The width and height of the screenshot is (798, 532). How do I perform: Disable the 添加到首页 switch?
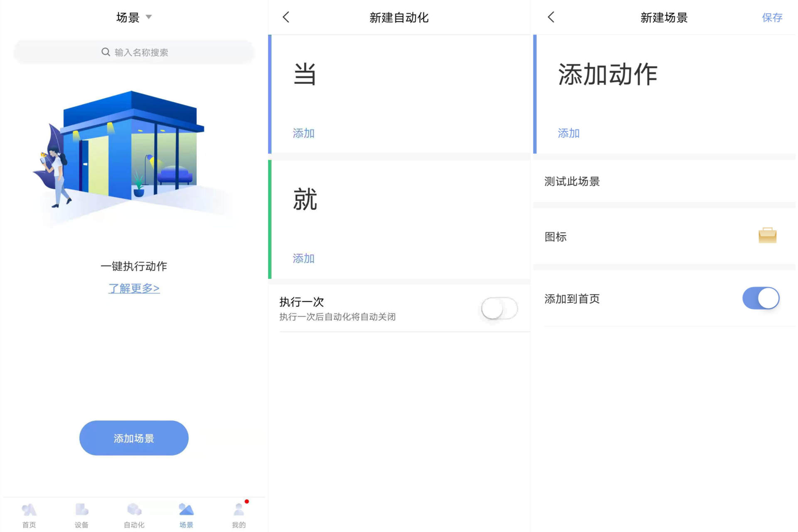pyautogui.click(x=761, y=298)
